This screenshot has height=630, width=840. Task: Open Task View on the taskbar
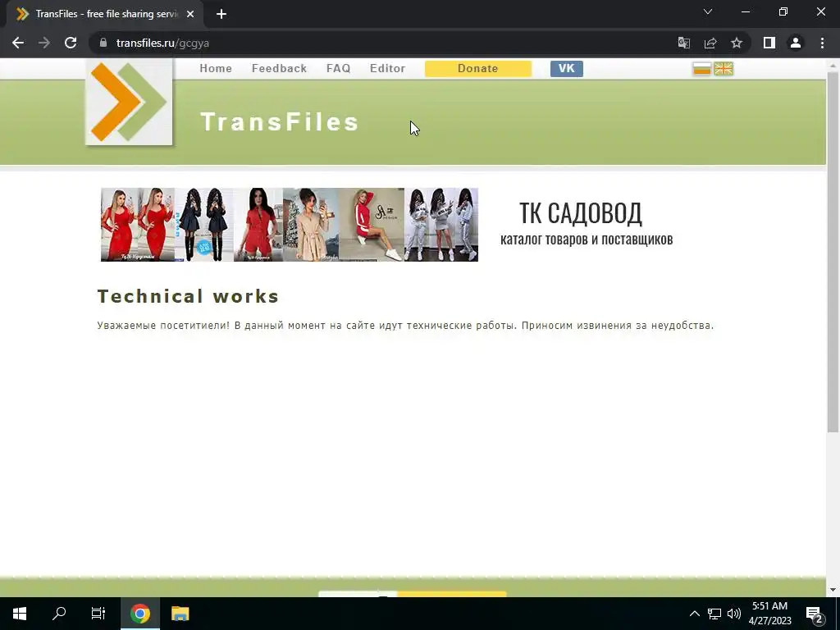pos(98,614)
